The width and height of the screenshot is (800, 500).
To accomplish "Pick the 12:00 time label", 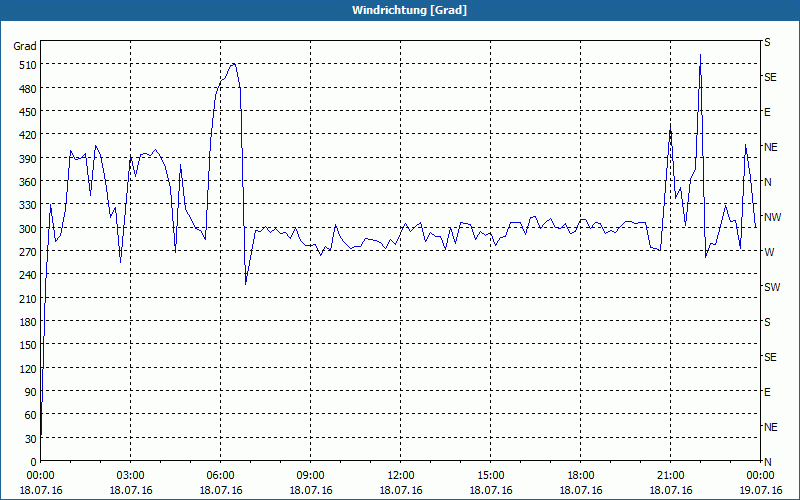I will (401, 476).
